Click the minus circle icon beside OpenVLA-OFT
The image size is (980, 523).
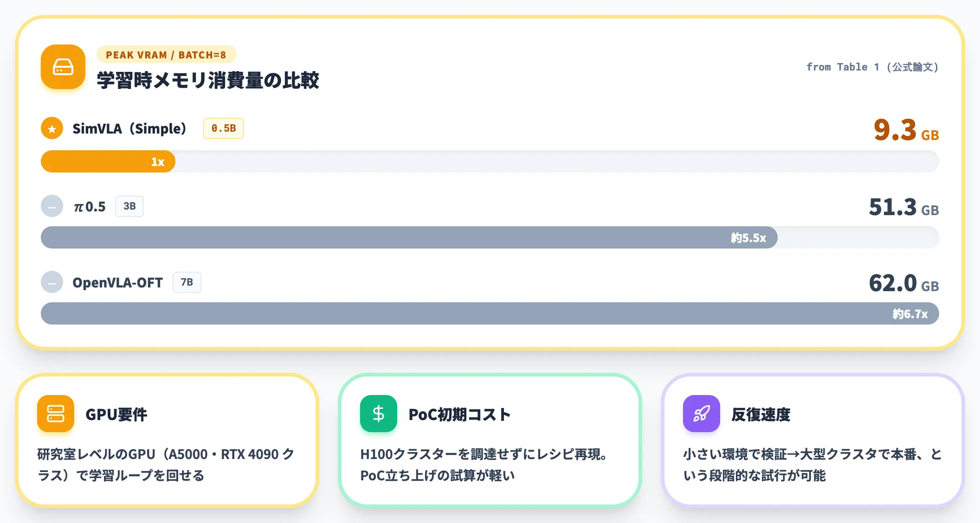pyautogui.click(x=52, y=282)
